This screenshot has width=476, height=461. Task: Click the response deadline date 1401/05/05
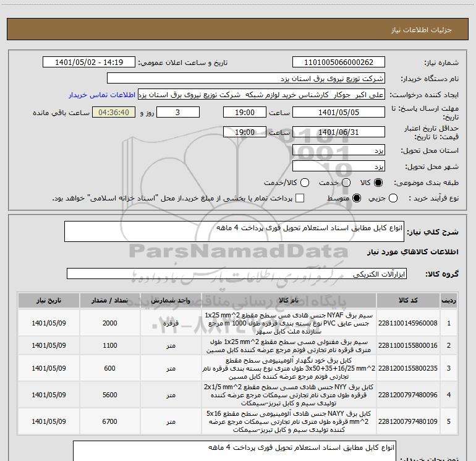click(x=339, y=113)
